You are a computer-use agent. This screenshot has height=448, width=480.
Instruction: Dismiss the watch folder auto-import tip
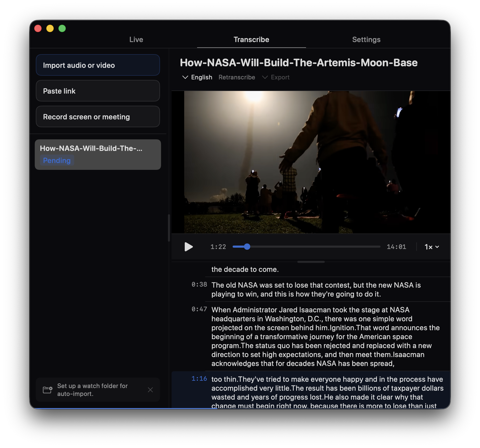(150, 390)
